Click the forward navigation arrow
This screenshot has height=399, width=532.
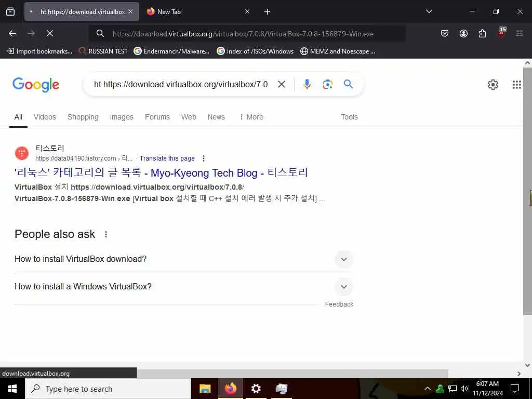click(31, 33)
